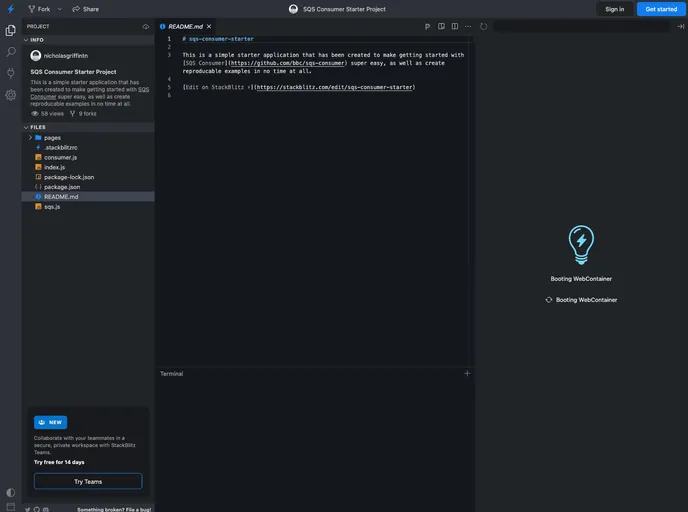Click the 'SQS Consumer Starter Project' title text

click(344, 9)
